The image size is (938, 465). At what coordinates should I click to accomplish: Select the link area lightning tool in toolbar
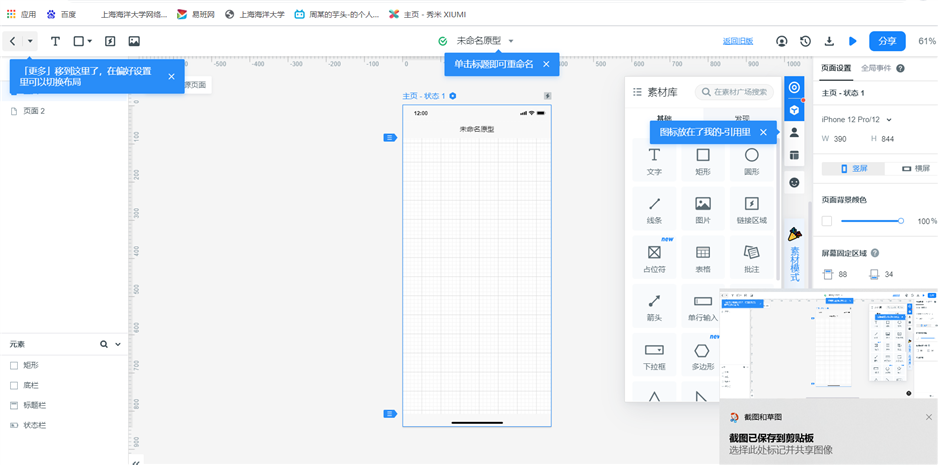pyautogui.click(x=110, y=41)
